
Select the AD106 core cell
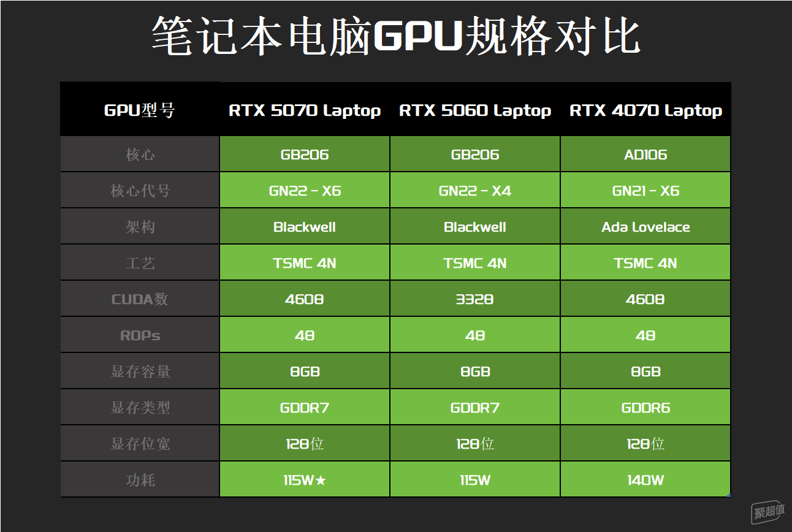click(645, 154)
